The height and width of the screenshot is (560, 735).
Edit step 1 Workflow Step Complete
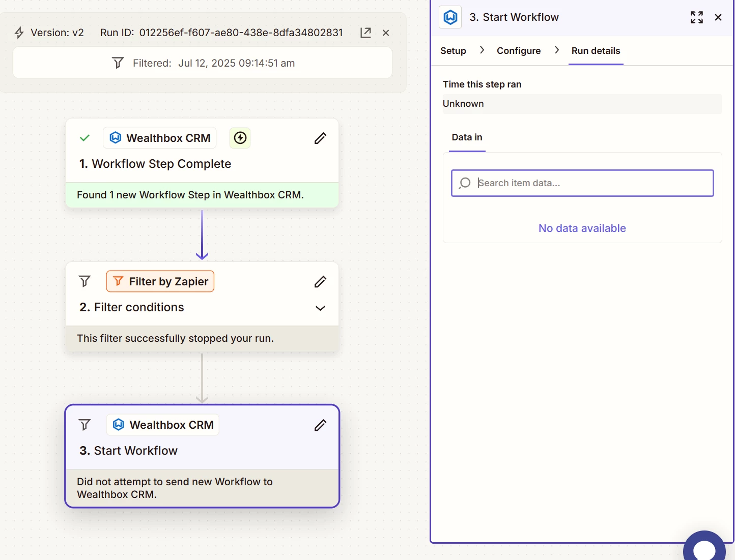click(320, 138)
